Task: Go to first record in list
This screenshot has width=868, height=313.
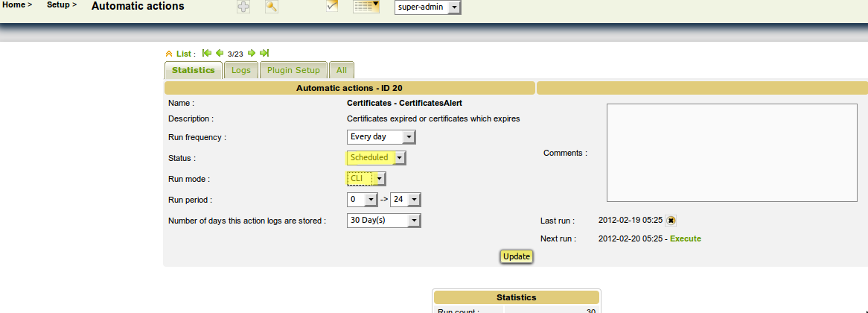Action: point(207,53)
